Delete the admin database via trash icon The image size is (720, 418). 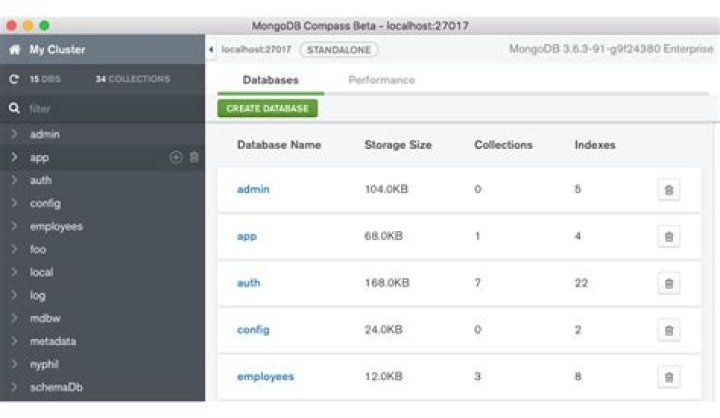[x=669, y=190]
